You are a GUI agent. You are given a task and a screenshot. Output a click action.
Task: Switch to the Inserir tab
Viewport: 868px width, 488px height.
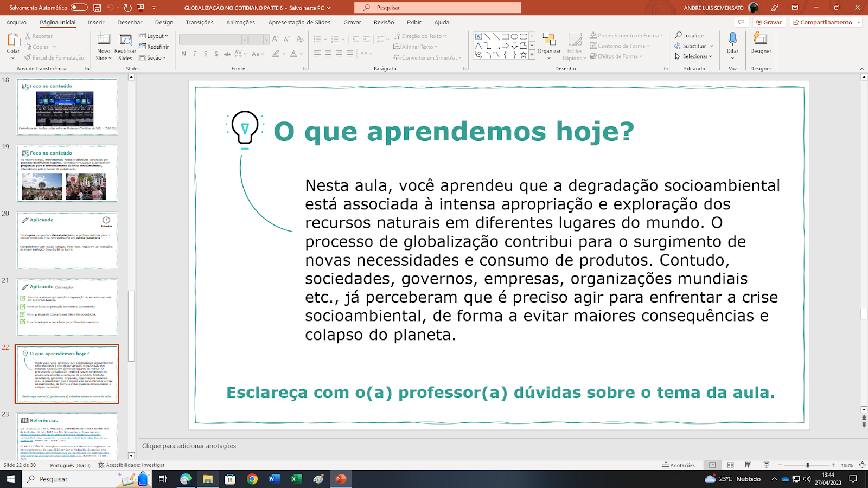tap(96, 22)
